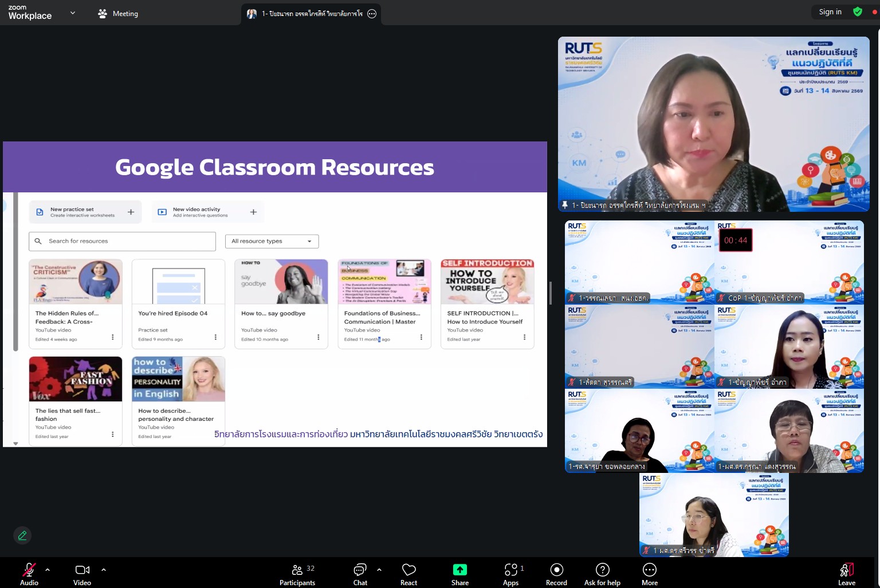Expand audio options chevron

[48, 570]
